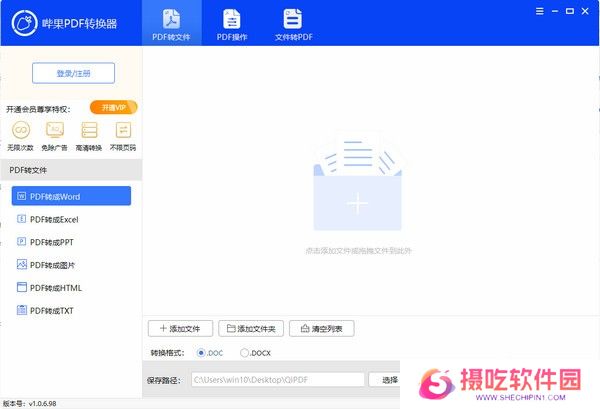Viewport: 600px width, 409px height.
Task: Click the 高清转换 HD conversion icon
Action: 89,131
